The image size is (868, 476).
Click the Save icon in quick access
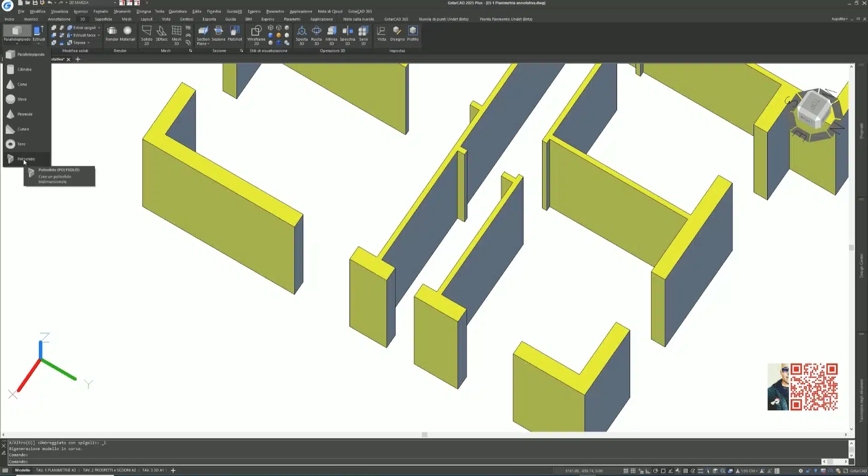[x=35, y=3]
